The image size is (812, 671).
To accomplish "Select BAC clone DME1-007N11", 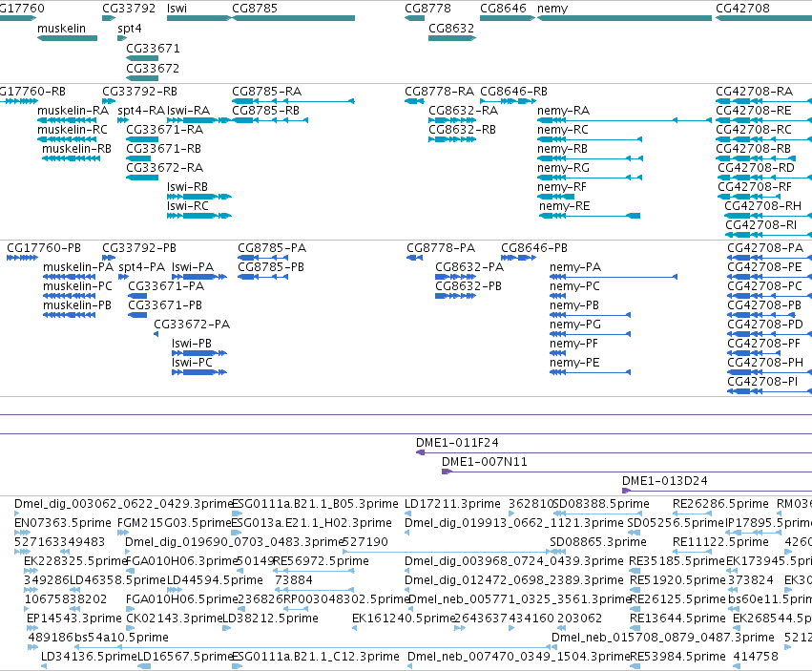I will pos(484,462).
